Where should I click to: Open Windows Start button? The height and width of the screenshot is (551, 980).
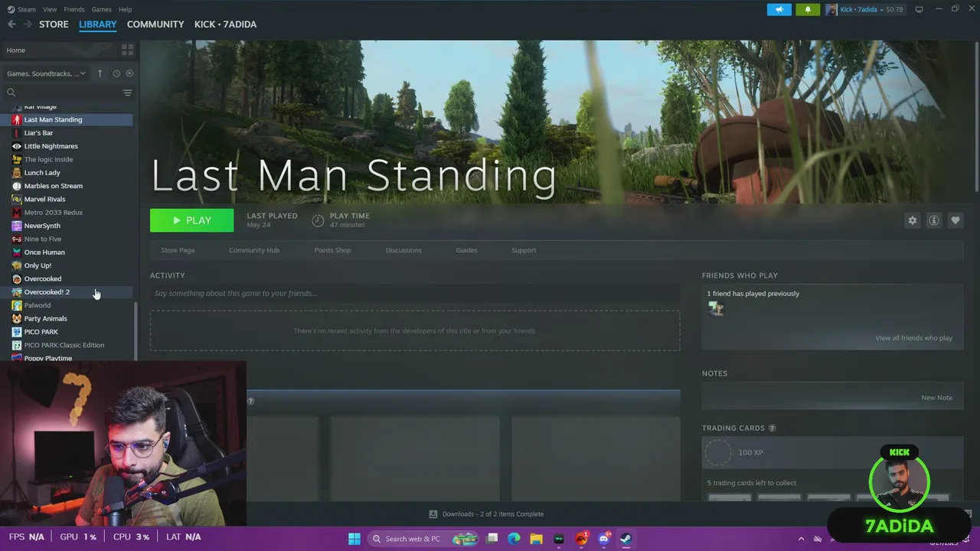354,539
